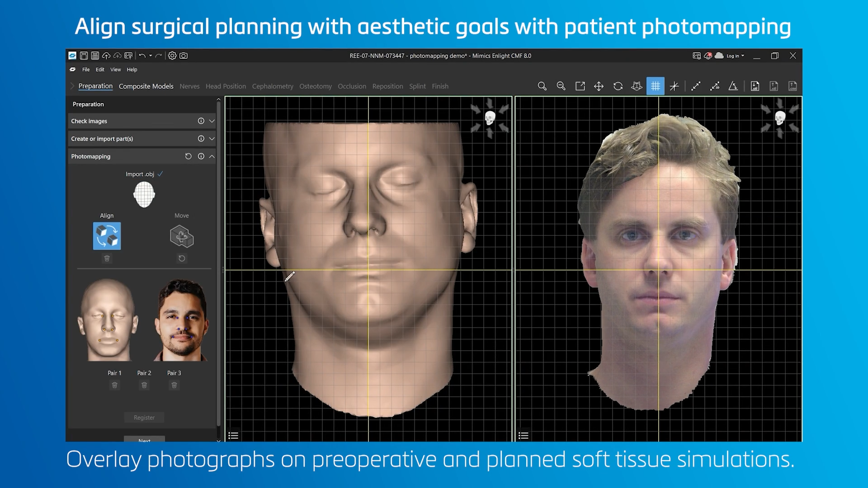Screen dimensions: 868x488
Task: Open the View menu
Action: click(x=115, y=70)
